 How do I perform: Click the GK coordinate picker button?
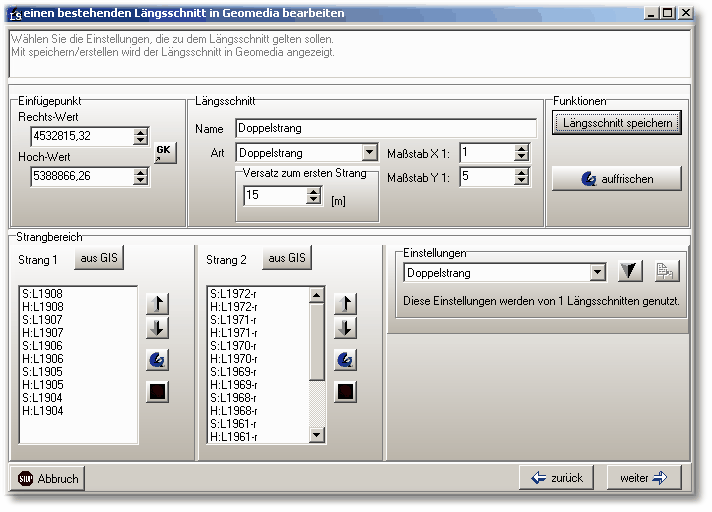[x=165, y=153]
